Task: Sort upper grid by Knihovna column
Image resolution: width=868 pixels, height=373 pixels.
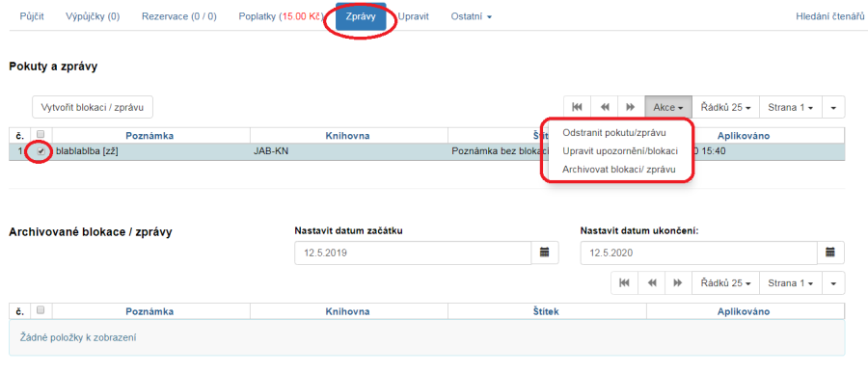Action: click(347, 136)
